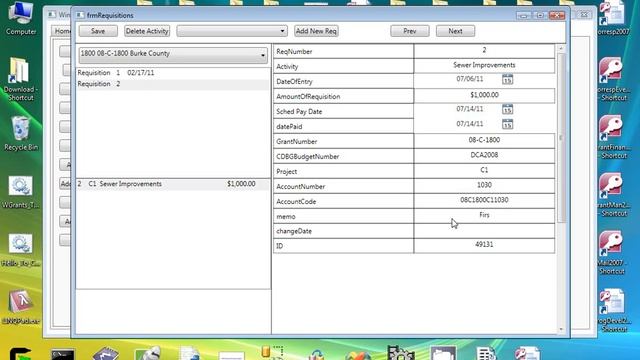
Task: Select the C1 Sewer Improvements activity row
Action: coord(173,184)
